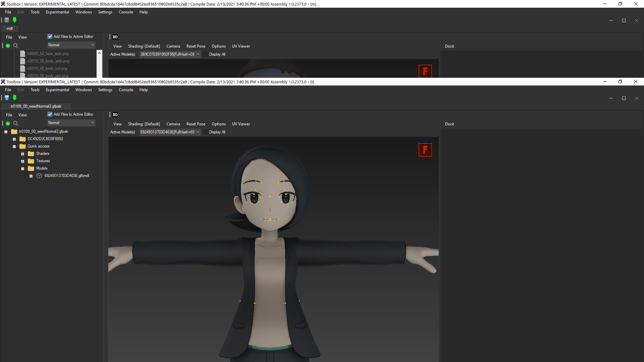Switch to the tr0109_00_seedNormal2.gfpak tab
The image size is (644, 362).
point(36,106)
